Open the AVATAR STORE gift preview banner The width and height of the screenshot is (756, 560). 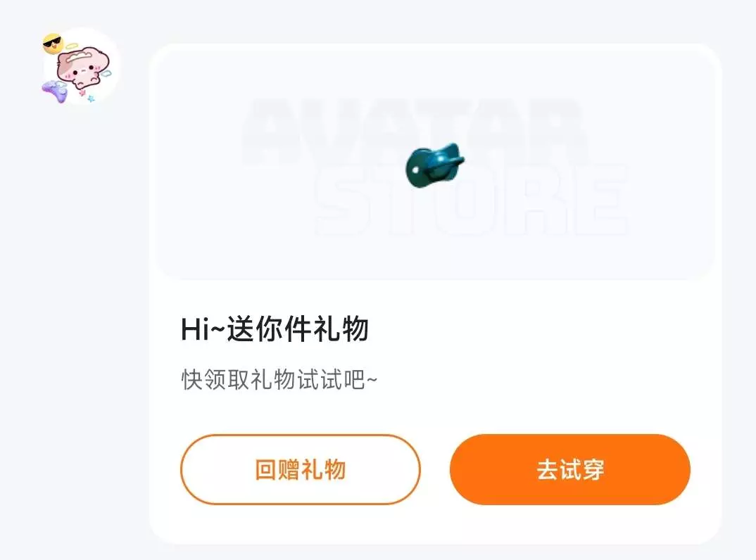(x=435, y=163)
